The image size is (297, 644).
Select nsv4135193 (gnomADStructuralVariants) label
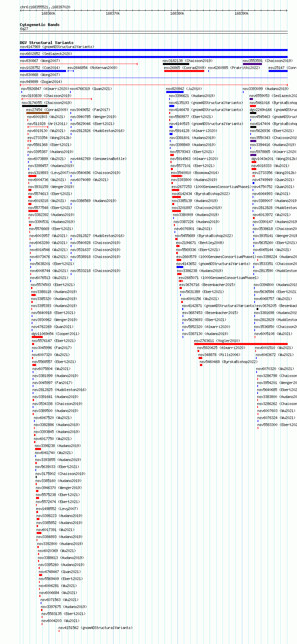(x=206, y=103)
